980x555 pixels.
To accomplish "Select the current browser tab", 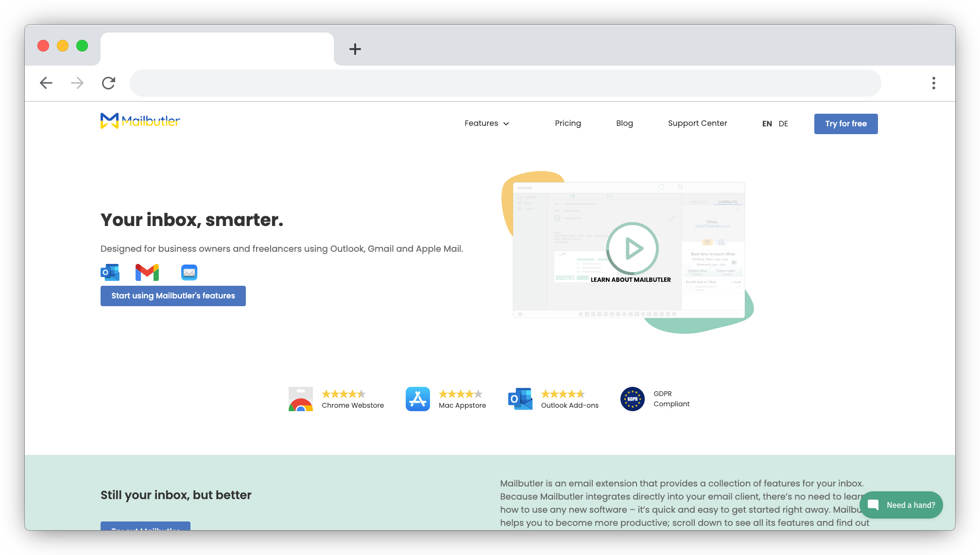I will click(217, 49).
